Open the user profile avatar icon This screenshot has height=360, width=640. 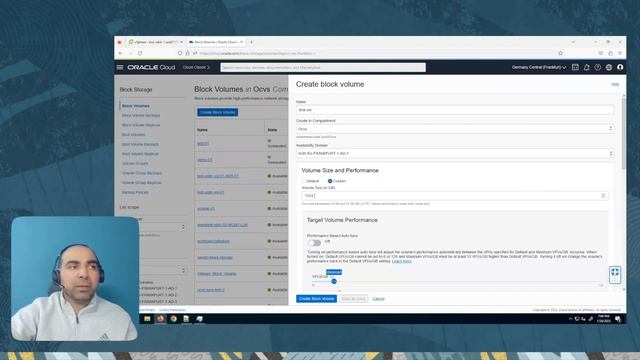[x=620, y=67]
